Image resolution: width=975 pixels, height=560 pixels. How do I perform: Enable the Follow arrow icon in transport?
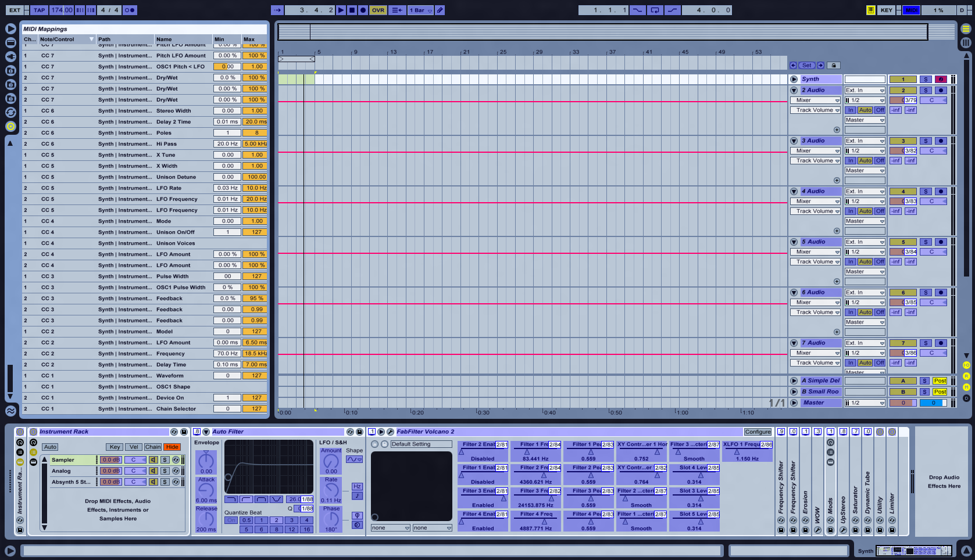277,10
